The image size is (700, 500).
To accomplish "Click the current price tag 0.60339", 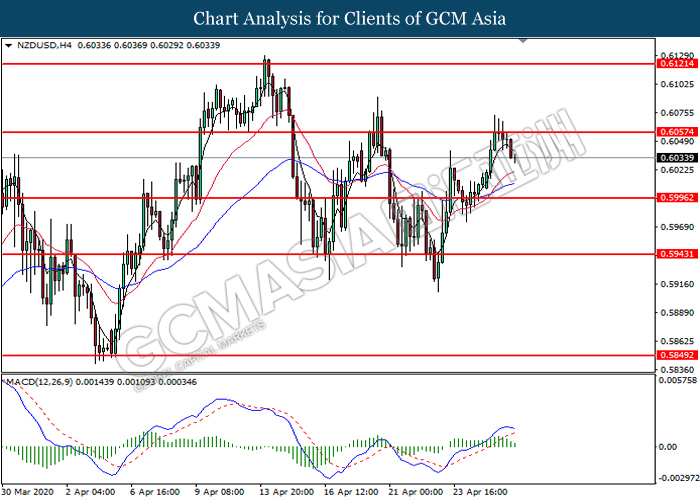I will [677, 158].
